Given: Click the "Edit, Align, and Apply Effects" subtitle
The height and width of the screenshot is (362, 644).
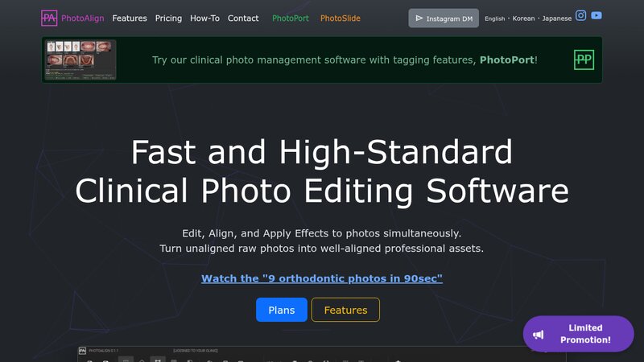Looking at the screenshot, I should [x=321, y=233].
